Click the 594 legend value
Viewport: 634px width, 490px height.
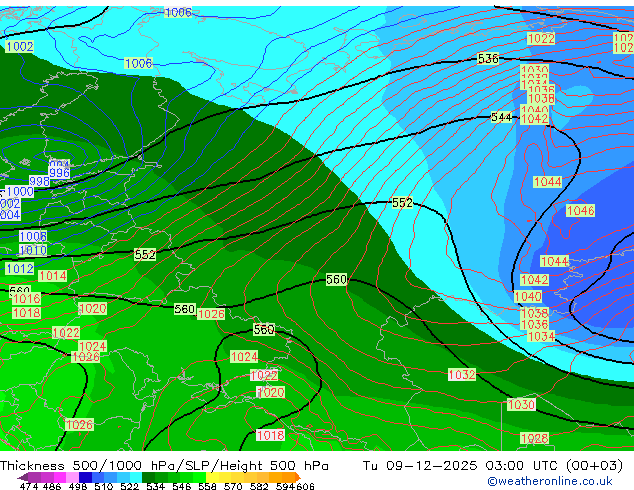click(x=285, y=486)
